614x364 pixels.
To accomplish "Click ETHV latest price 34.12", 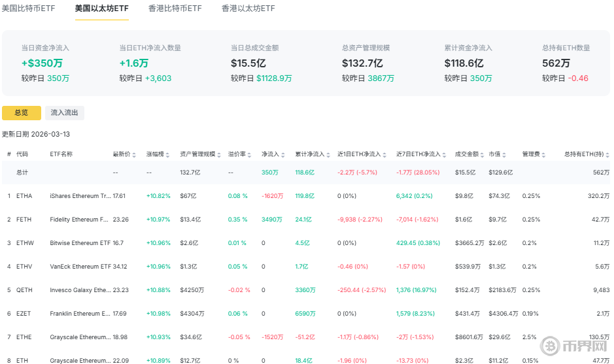I will point(120,266).
